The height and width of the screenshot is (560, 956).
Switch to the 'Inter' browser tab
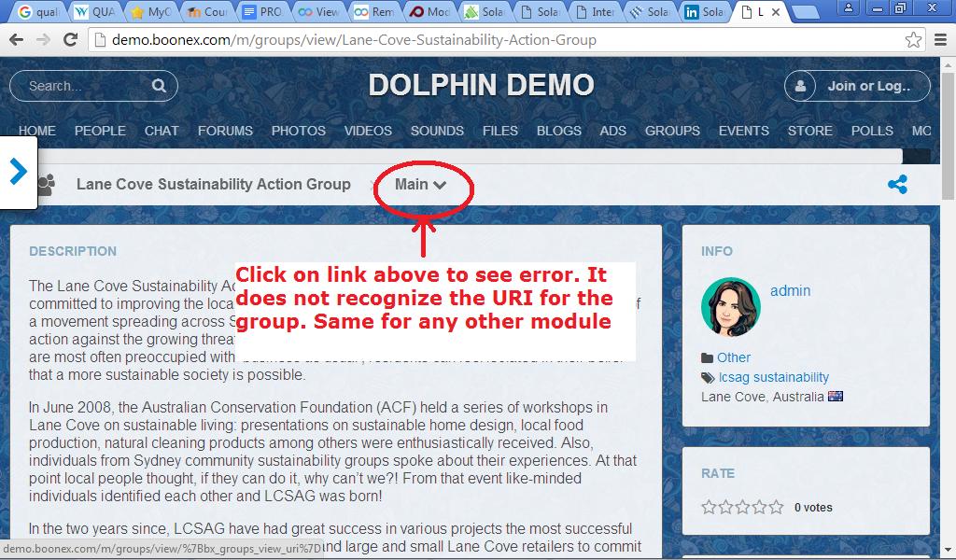(x=597, y=11)
